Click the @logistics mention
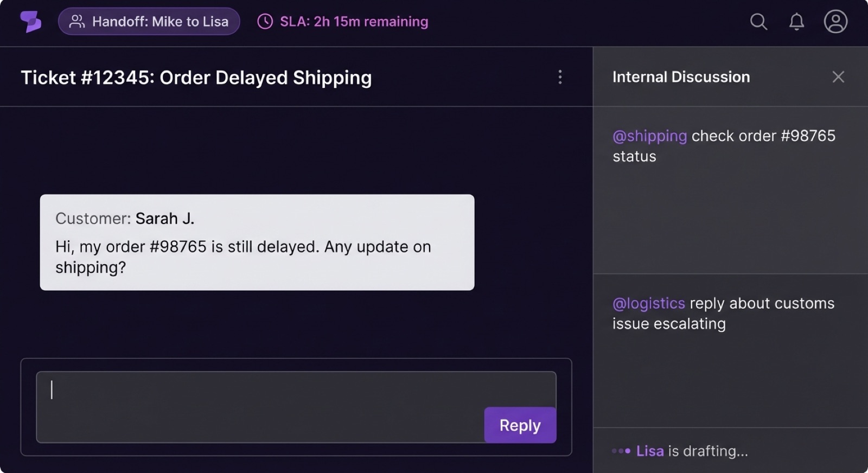 point(649,303)
